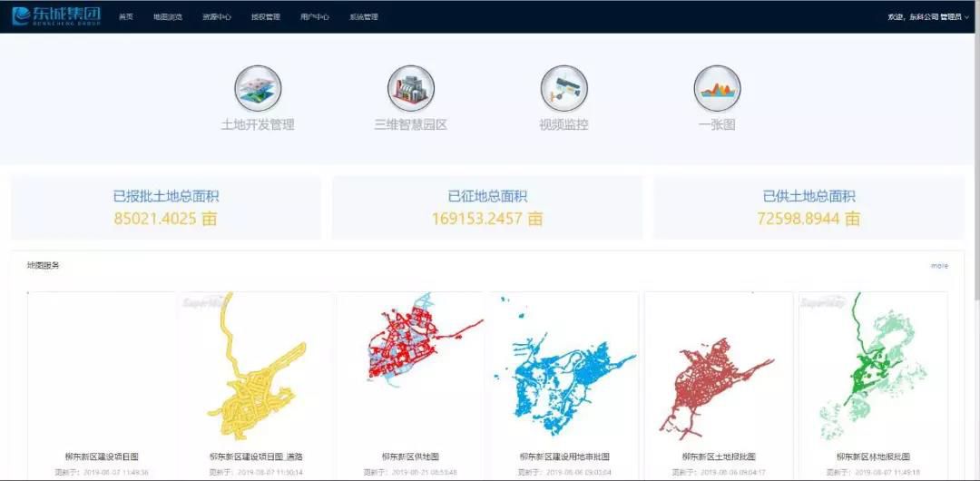
Task: Open the 系统管理 menu item
Action: coord(364,17)
